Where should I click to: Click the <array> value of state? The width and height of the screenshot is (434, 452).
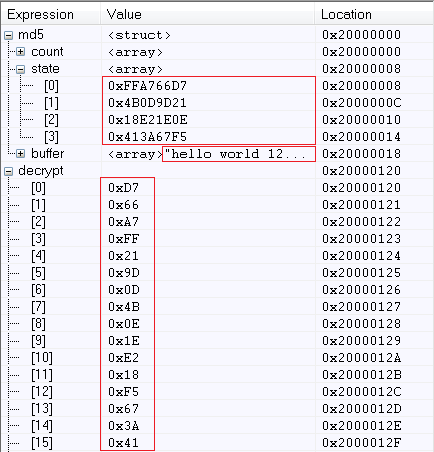(x=135, y=69)
